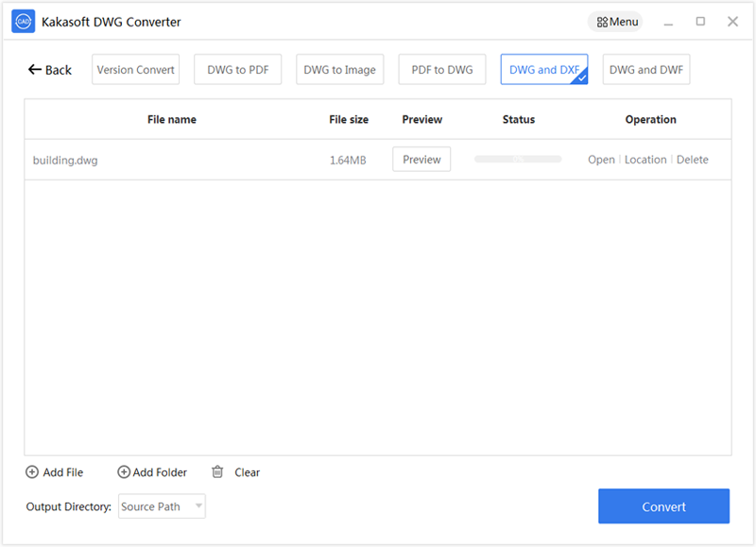
Task: Maximize the DWG Converter window
Action: 700,22
